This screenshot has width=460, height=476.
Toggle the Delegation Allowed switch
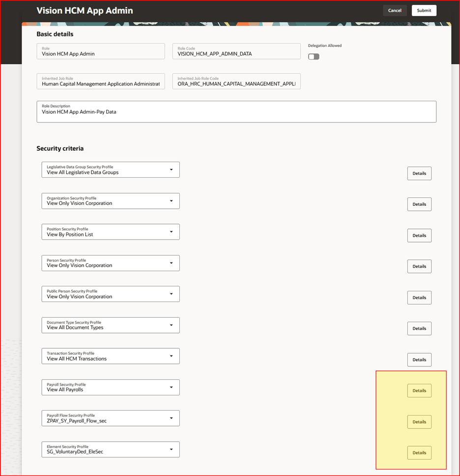pyautogui.click(x=314, y=56)
